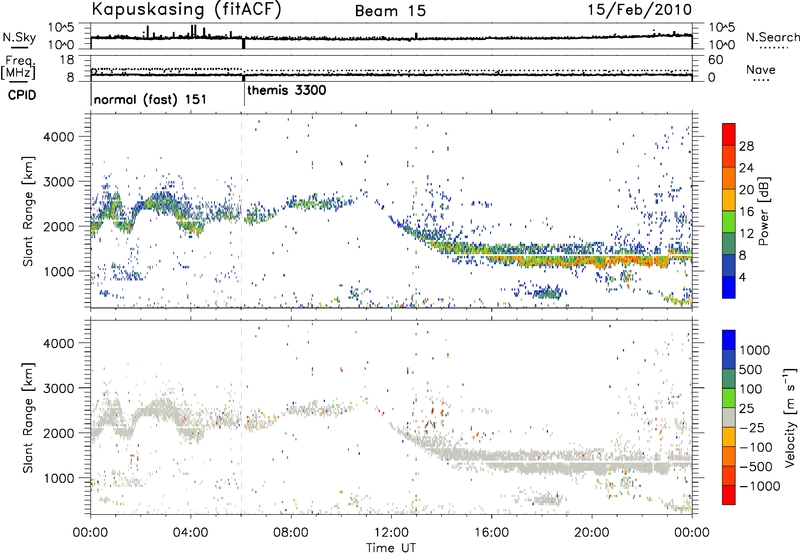Click the Slant Range label of the velocity panel
Viewport: 800px width, 554px height.
pyautogui.click(x=28, y=418)
